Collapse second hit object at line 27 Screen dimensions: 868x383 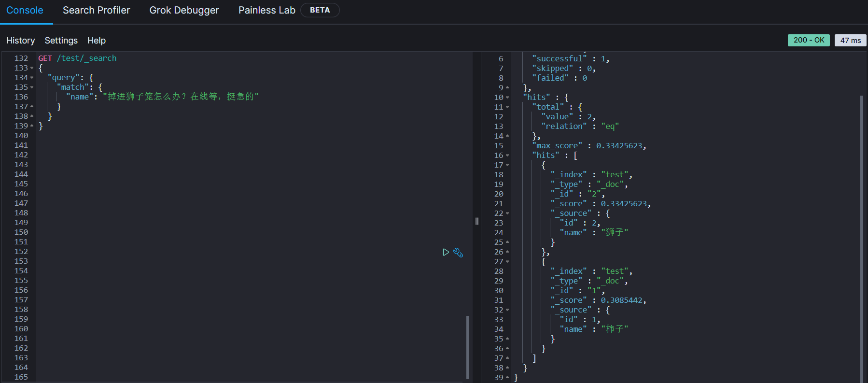click(x=507, y=262)
